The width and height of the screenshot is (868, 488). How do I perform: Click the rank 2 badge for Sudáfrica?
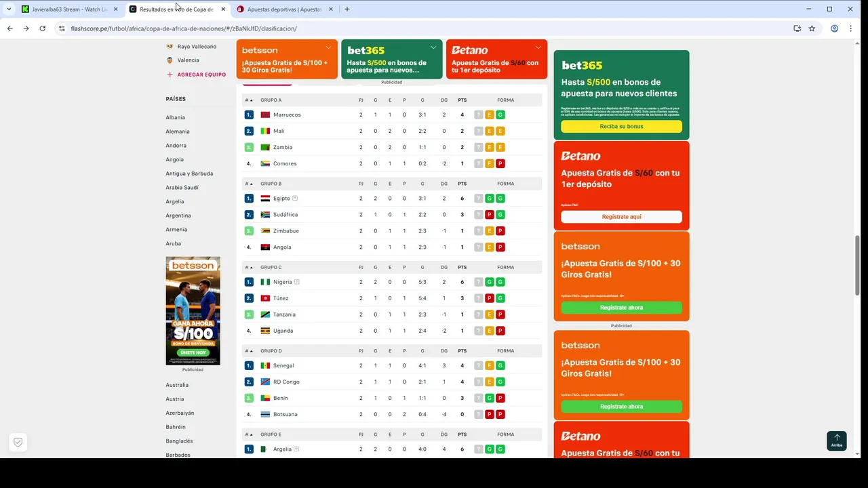click(249, 215)
